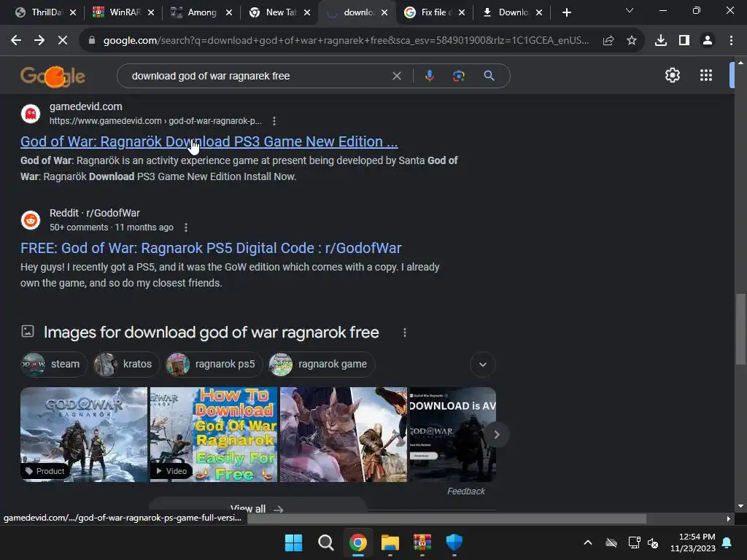Open WinRAR from taskbar

click(422, 542)
